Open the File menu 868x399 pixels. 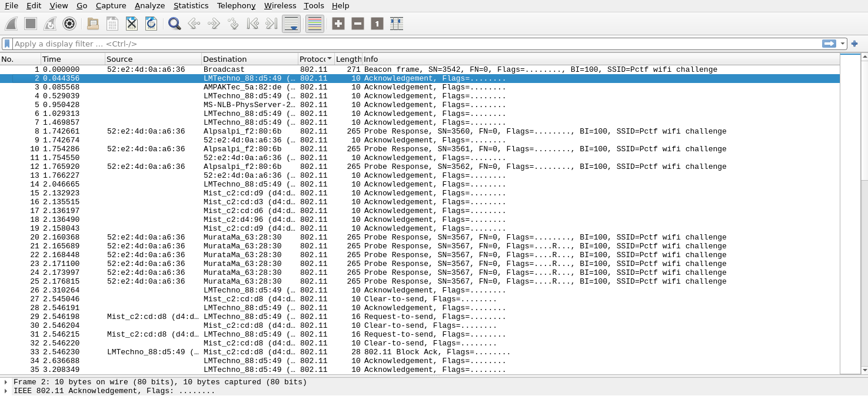[11, 5]
